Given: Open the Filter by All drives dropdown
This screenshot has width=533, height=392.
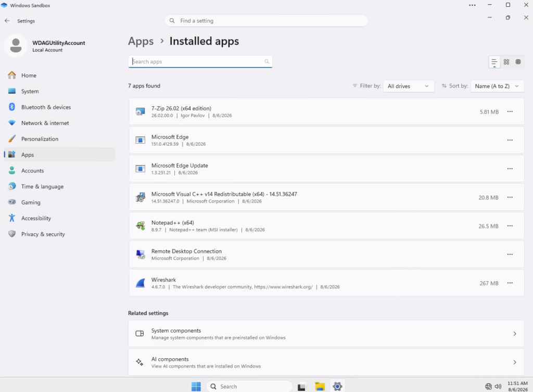Looking at the screenshot, I should [409, 86].
